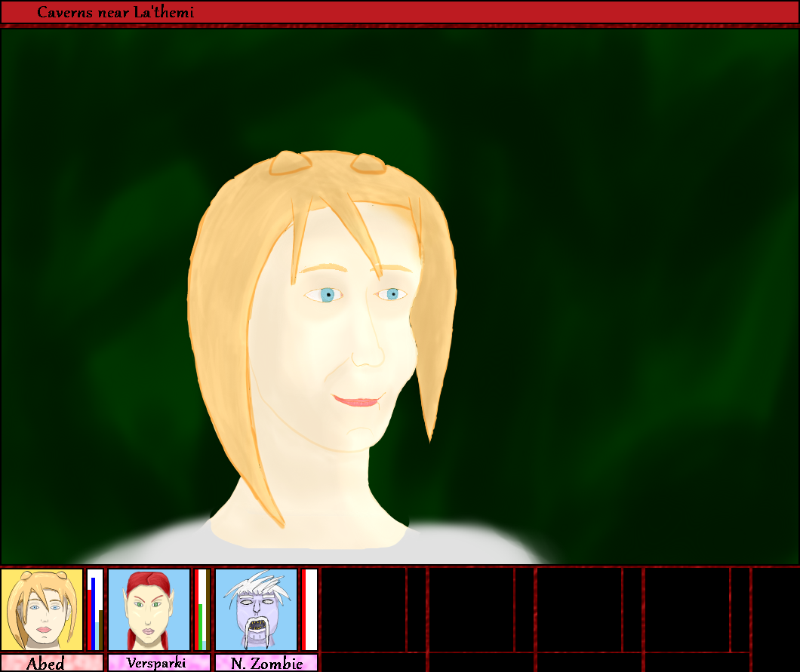Click the second empty party portrait slot
The image size is (800, 672).
click(471, 609)
